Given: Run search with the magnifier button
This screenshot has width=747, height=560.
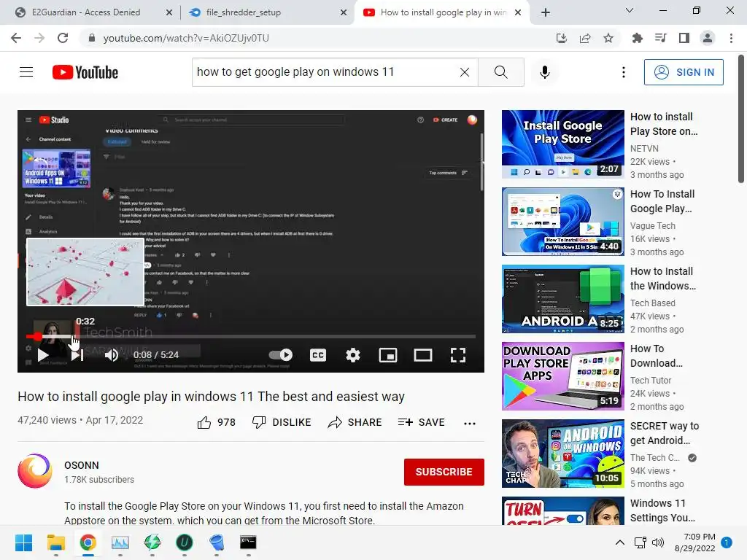Looking at the screenshot, I should click(x=500, y=72).
